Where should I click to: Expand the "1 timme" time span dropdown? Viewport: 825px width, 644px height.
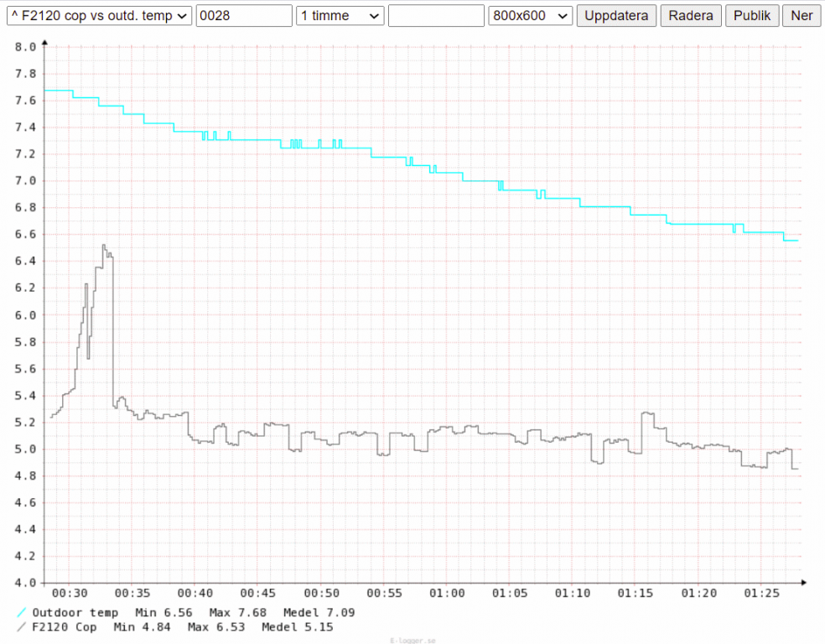tap(340, 16)
